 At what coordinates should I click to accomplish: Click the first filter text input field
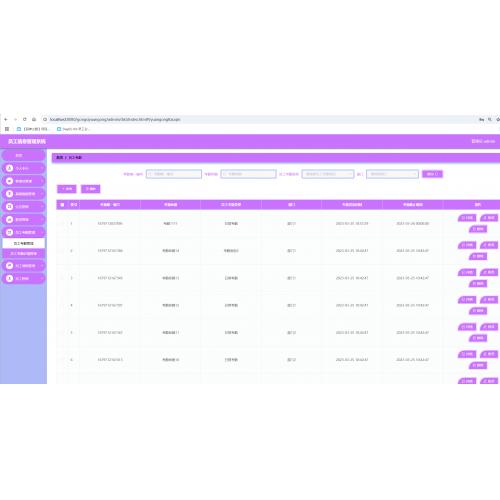pyautogui.click(x=174, y=174)
